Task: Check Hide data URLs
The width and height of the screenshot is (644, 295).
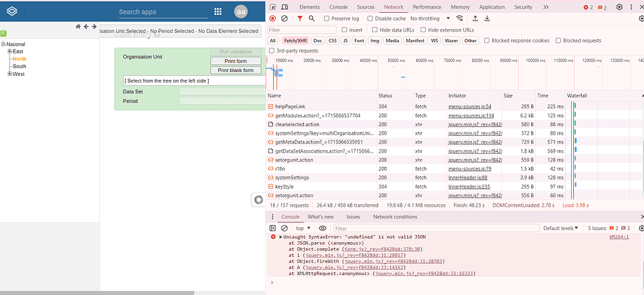Action: [x=375, y=30]
